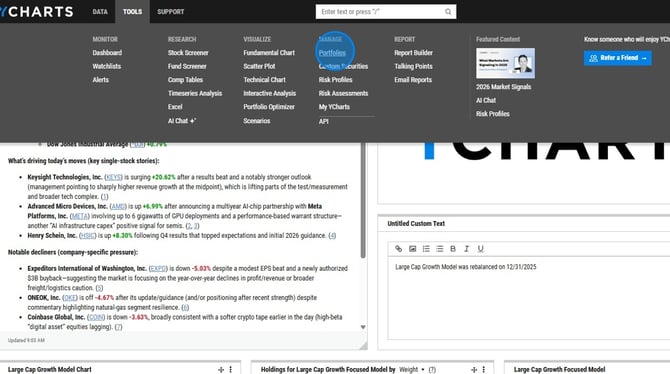
Task: Open Timeseries Analysis
Action: pos(195,94)
